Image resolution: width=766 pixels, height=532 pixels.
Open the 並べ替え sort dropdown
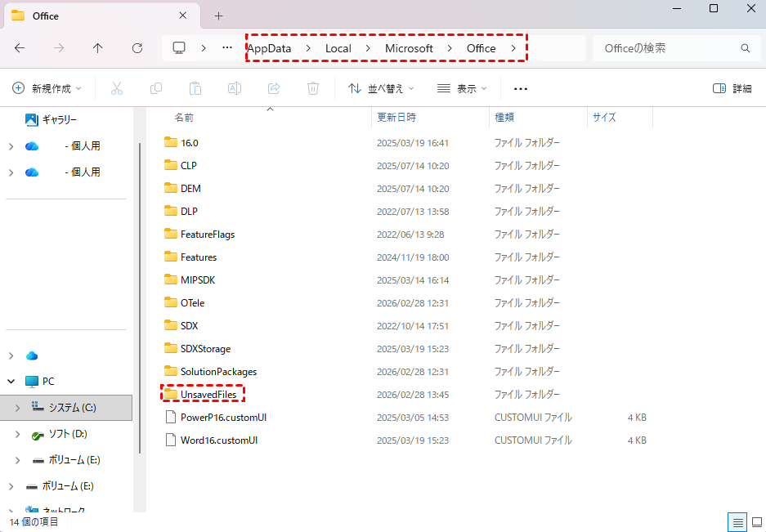pos(381,88)
